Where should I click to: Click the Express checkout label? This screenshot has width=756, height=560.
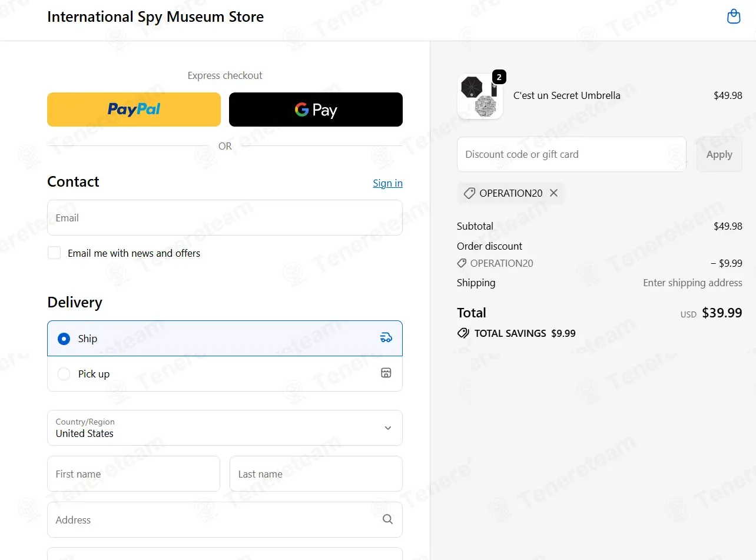[225, 75]
